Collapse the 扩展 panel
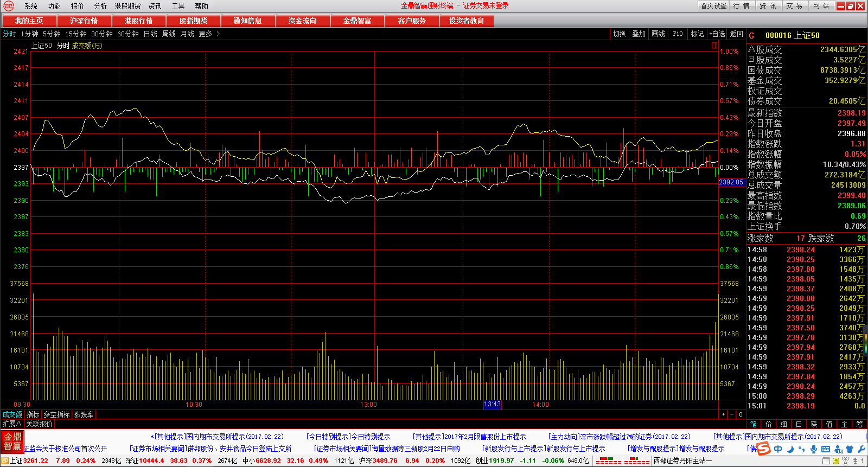 pyautogui.click(x=12, y=424)
